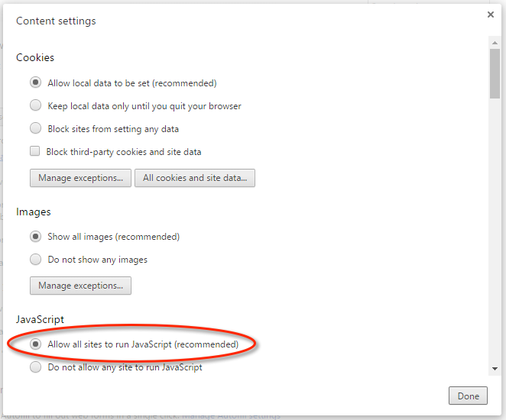Select Block sites from setting any data
506x420 pixels.
[x=36, y=129]
